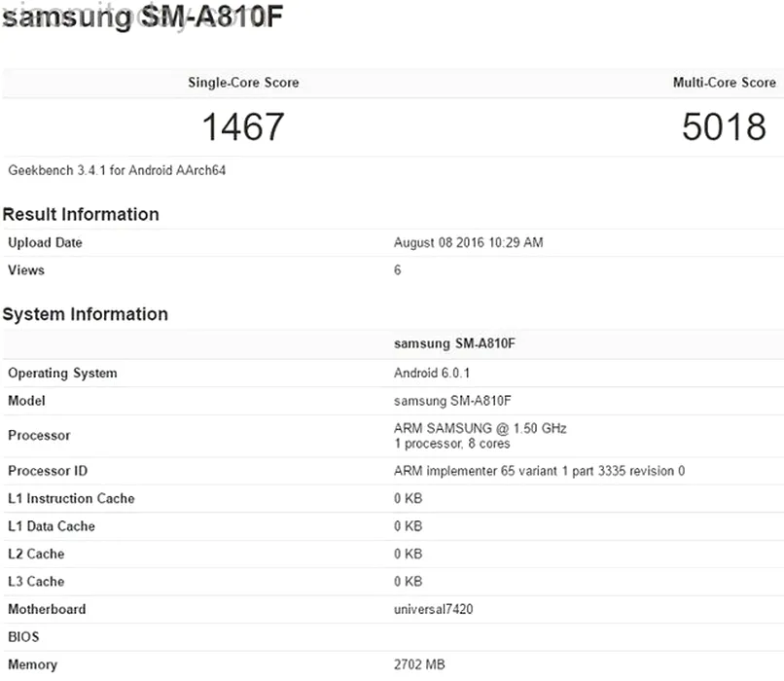This screenshot has height=681, width=784.
Task: Click the universal7420 motherboard value
Action: pyautogui.click(x=434, y=610)
